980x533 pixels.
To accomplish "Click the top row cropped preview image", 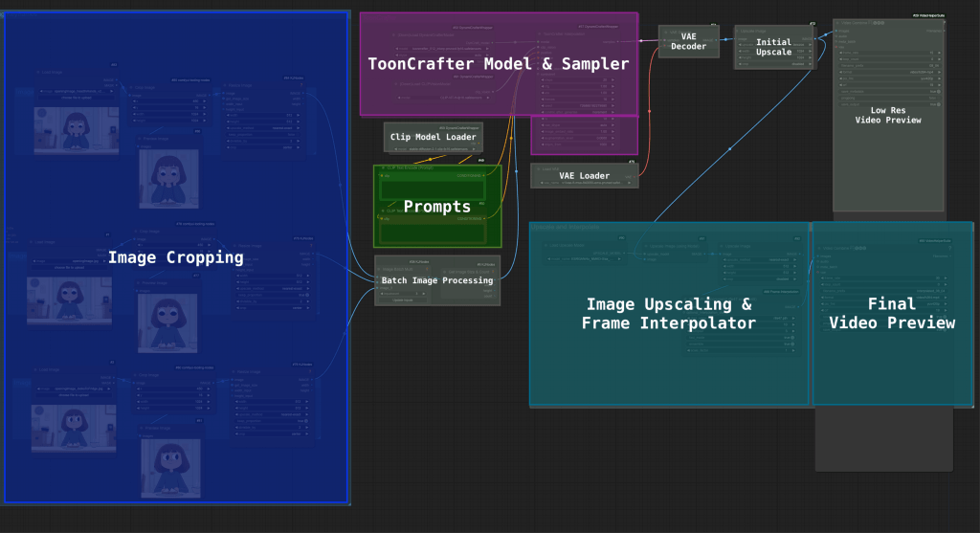I will 169,178.
